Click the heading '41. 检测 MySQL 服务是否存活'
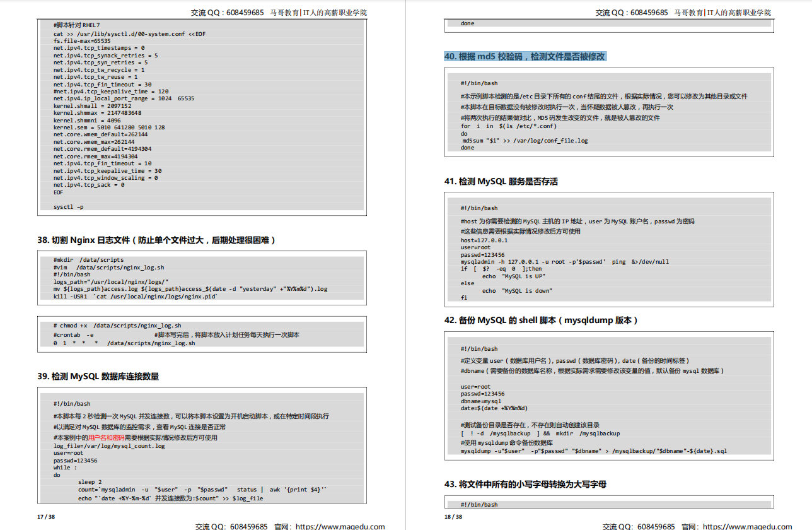The image size is (812, 530). [501, 181]
